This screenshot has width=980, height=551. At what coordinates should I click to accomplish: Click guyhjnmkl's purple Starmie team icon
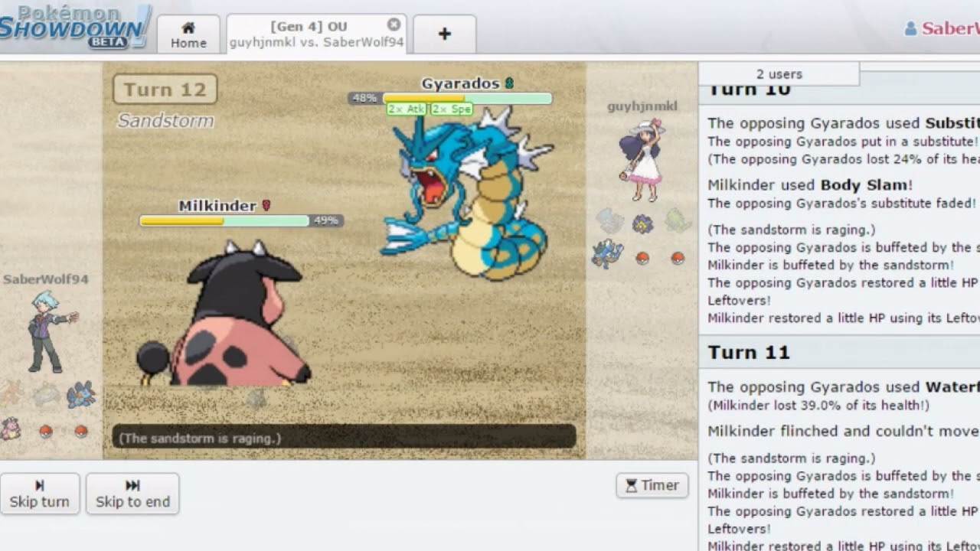pos(643,223)
